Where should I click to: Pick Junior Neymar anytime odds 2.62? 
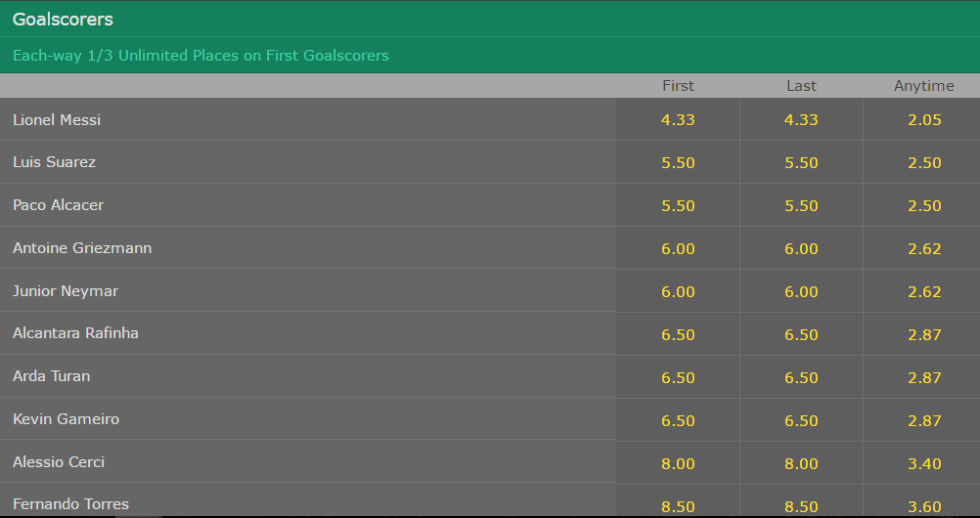point(923,291)
